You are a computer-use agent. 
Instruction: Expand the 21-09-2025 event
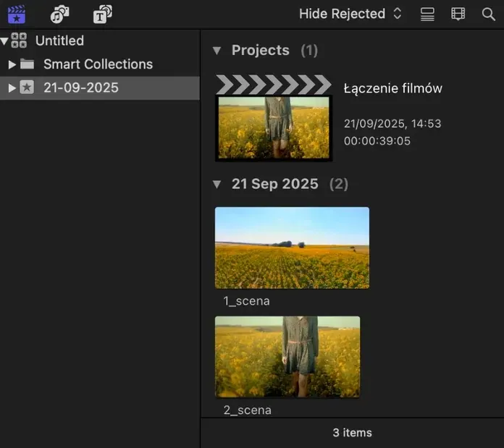pos(12,88)
